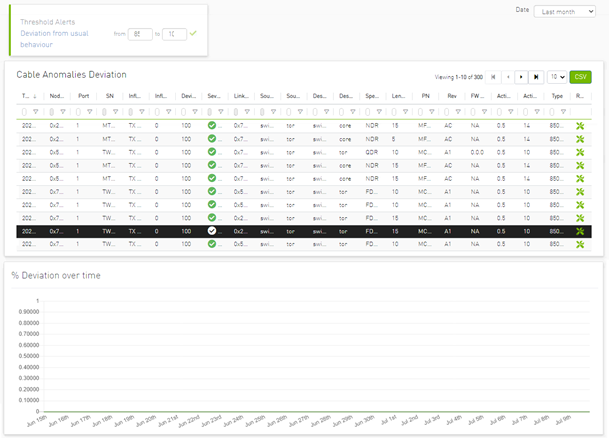The width and height of the screenshot is (609, 438).
Task: Sort the table by the Port column
Action: click(x=83, y=96)
